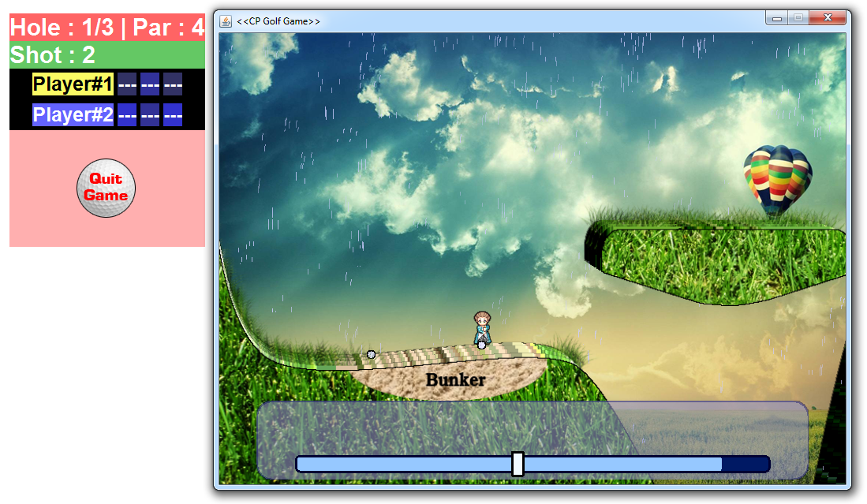Click the striped hot air balloon
This screenshot has width=867, height=504.
pos(777,178)
